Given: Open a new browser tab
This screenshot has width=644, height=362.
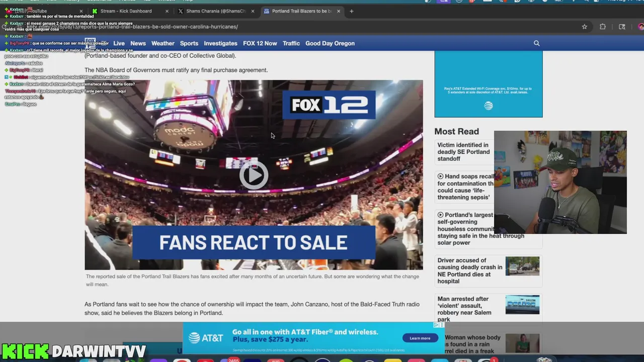Looking at the screenshot, I should tap(352, 11).
